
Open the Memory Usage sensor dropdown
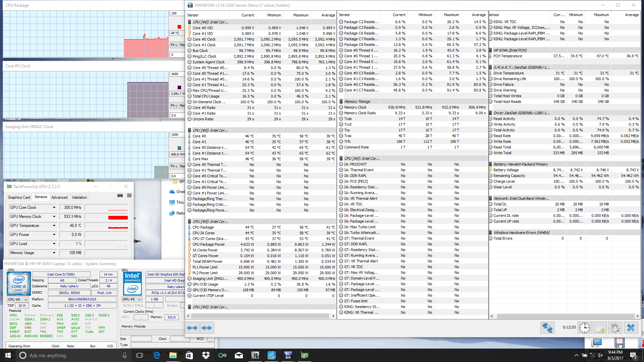[54, 253]
